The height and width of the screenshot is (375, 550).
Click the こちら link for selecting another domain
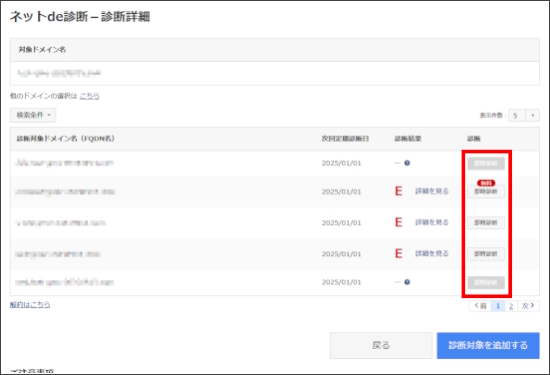pyautogui.click(x=89, y=96)
